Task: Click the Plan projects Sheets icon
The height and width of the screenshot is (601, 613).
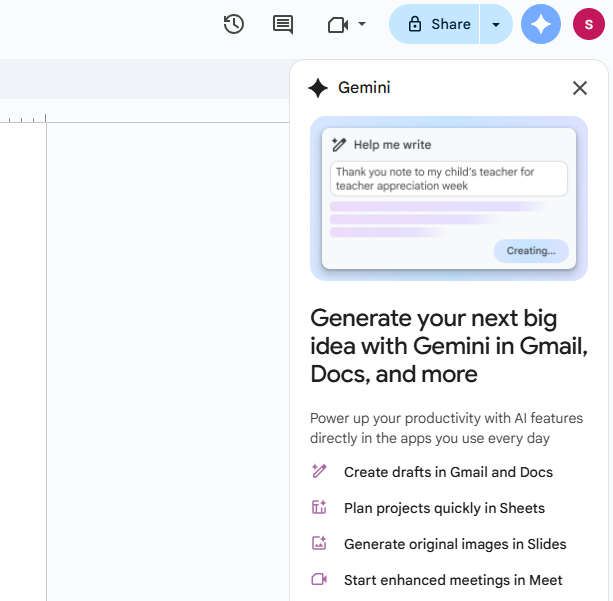Action: point(319,507)
